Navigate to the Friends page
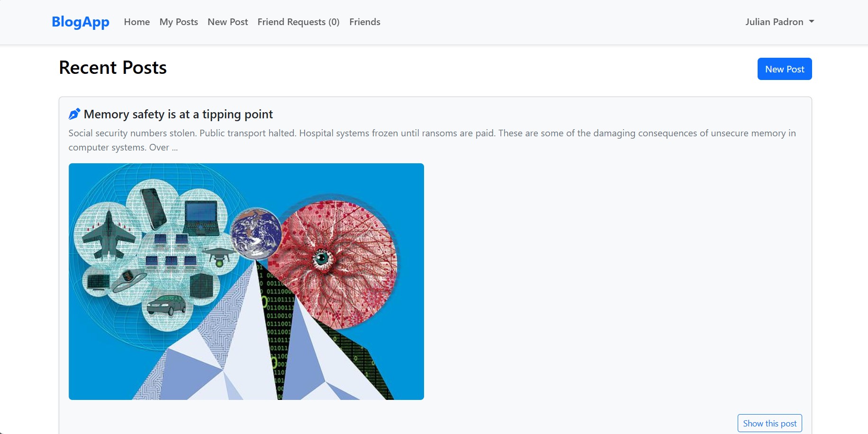The height and width of the screenshot is (434, 868). tap(365, 22)
